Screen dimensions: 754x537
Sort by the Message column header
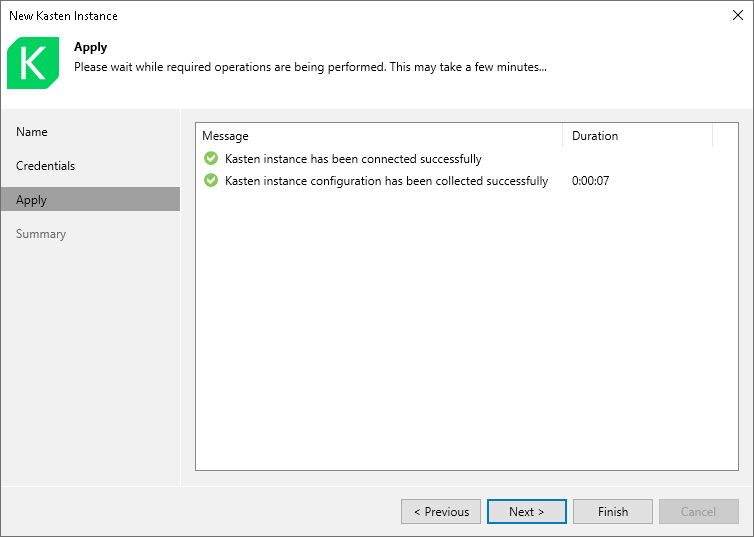pyautogui.click(x=379, y=136)
